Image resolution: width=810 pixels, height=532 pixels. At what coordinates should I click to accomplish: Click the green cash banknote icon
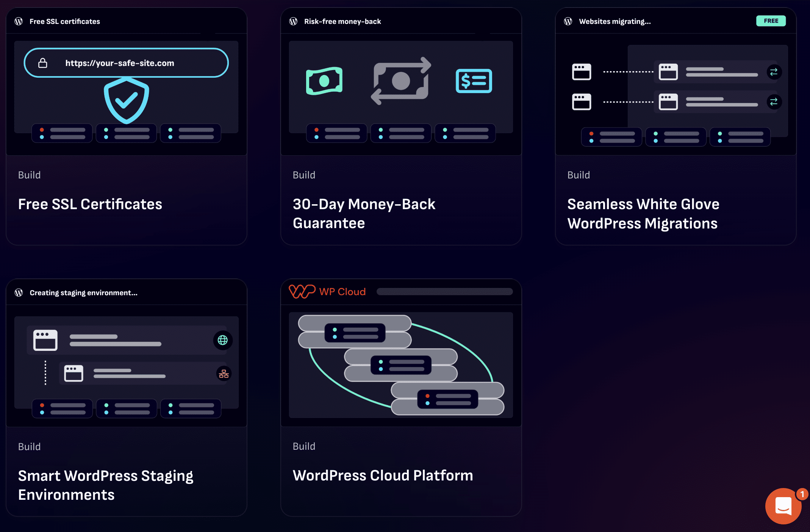[324, 81]
